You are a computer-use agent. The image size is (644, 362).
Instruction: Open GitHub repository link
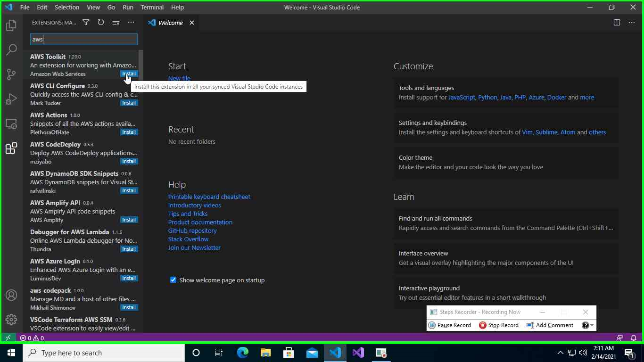click(192, 230)
